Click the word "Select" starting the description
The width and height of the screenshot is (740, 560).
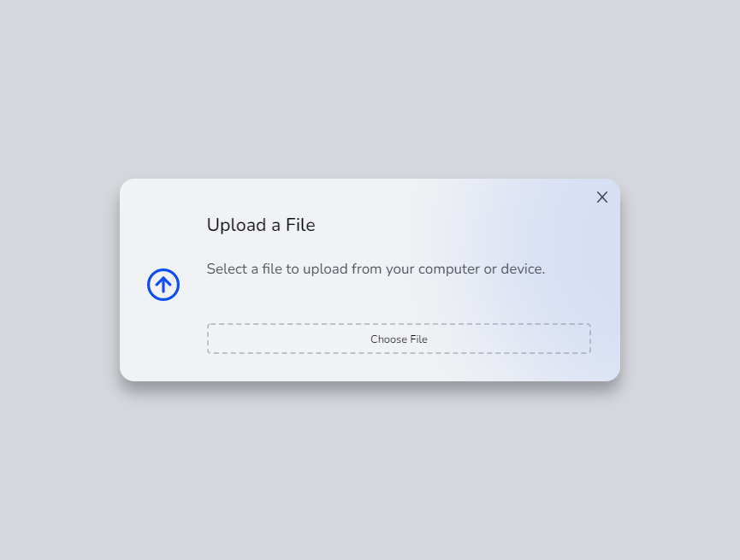coord(227,269)
